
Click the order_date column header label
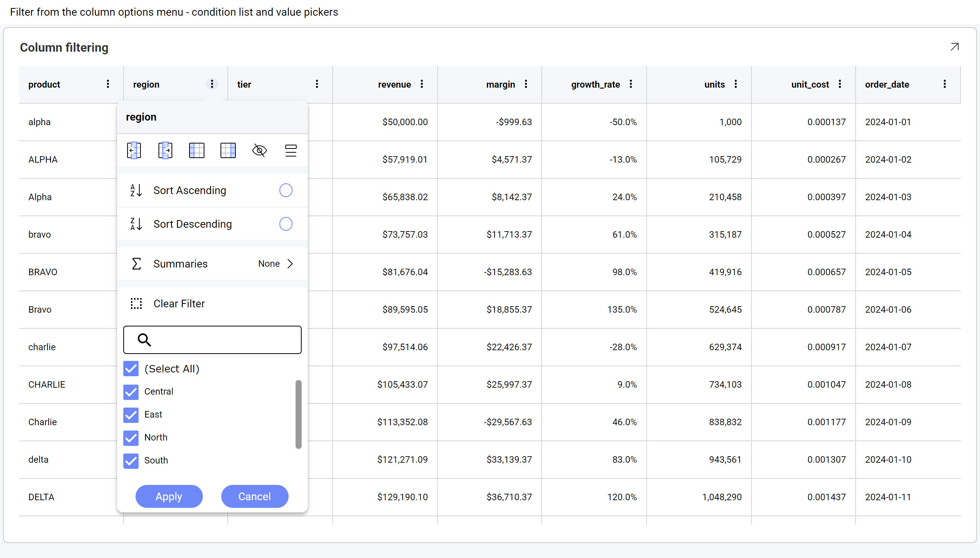coord(887,84)
